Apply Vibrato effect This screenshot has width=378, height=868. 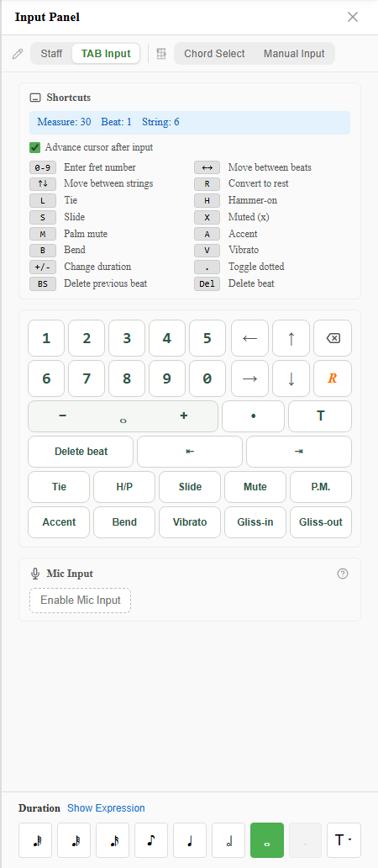(190, 522)
